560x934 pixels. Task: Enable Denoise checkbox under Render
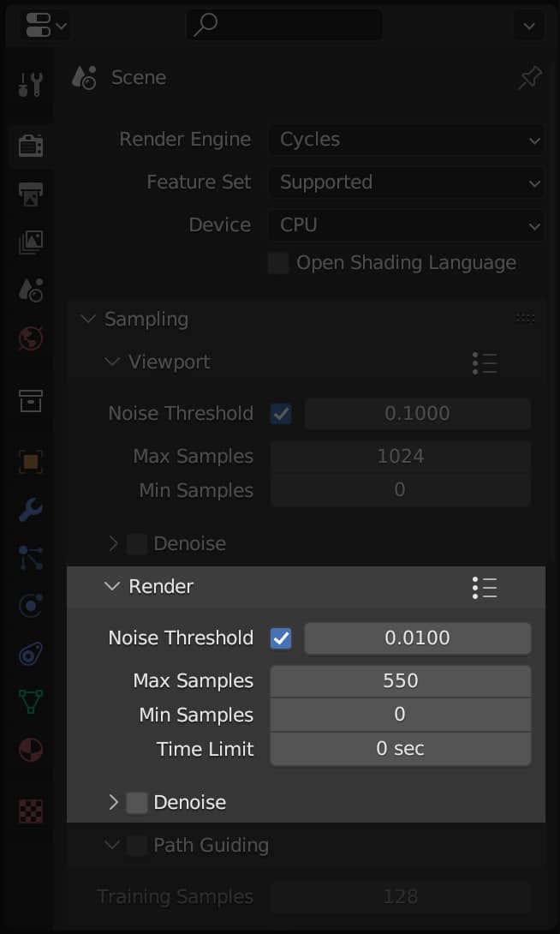[x=137, y=803]
